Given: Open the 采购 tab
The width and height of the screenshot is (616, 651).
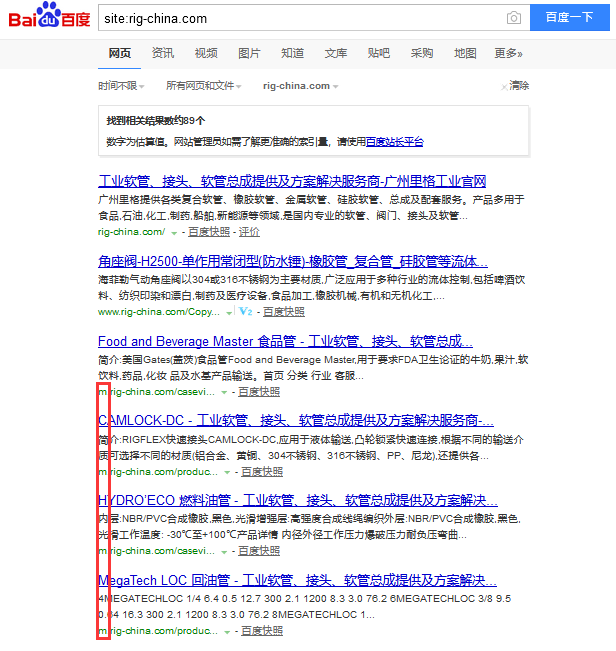Looking at the screenshot, I should (422, 54).
